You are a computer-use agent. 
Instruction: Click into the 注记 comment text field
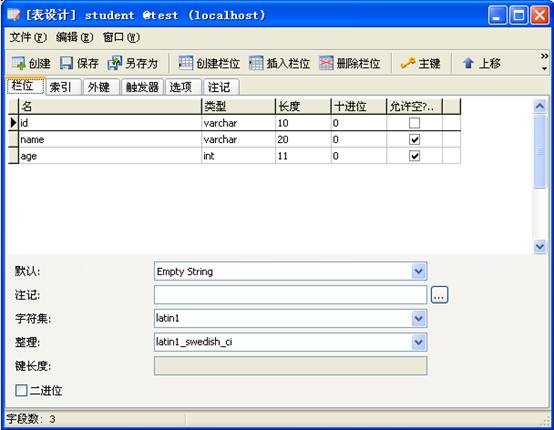pyautogui.click(x=290, y=295)
